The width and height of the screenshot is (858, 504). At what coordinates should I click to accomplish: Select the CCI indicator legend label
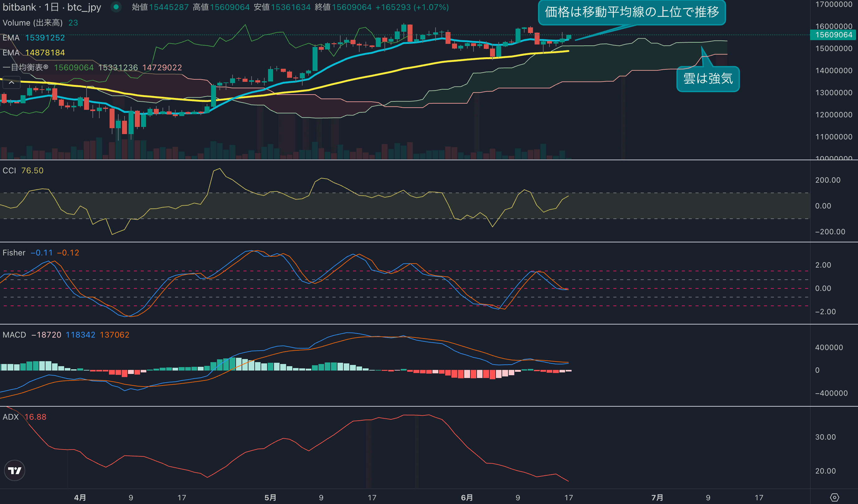coord(10,170)
